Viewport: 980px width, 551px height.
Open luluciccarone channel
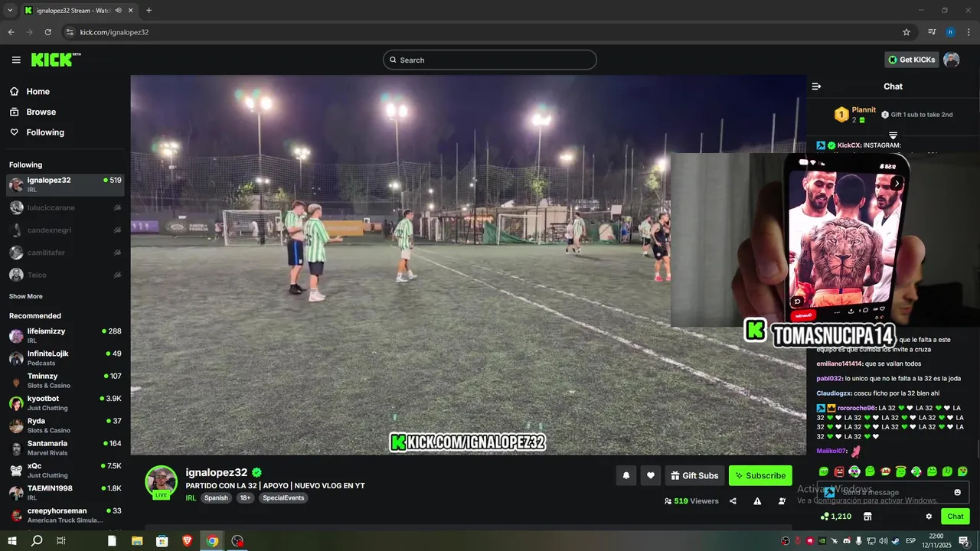(x=65, y=207)
